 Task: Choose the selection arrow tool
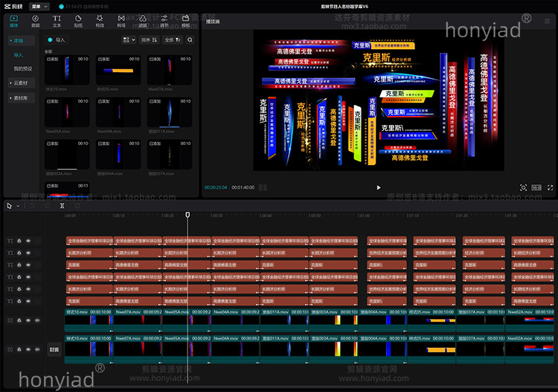(9, 205)
